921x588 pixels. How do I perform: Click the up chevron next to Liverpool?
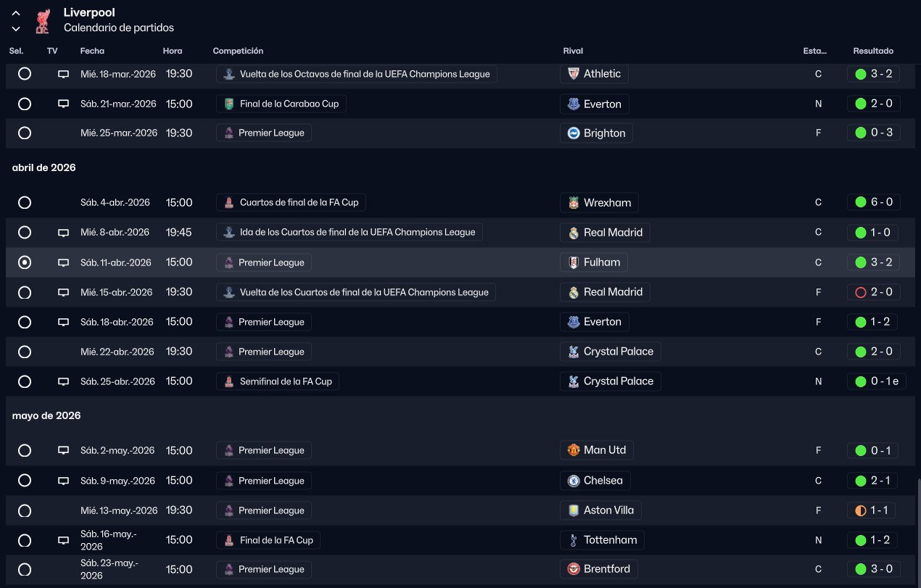(16, 13)
